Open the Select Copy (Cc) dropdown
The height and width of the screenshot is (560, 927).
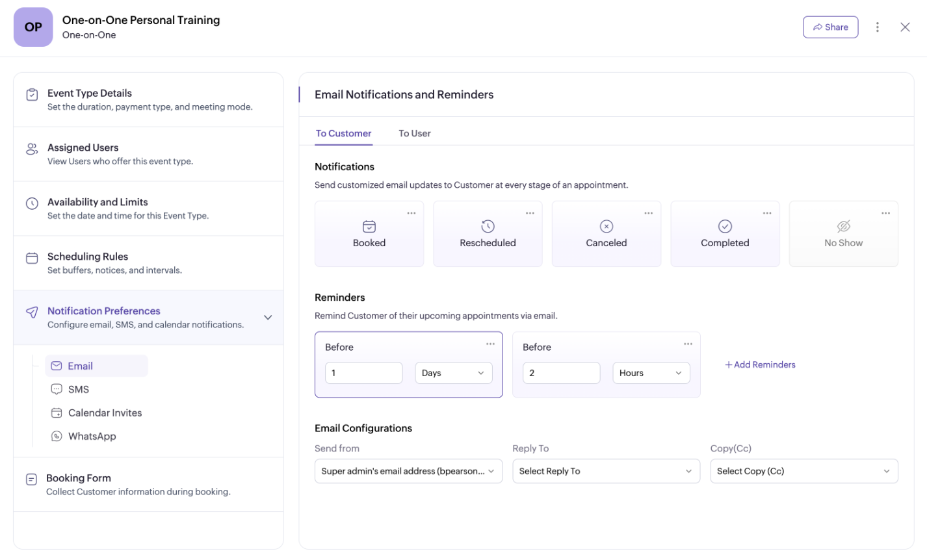(804, 471)
